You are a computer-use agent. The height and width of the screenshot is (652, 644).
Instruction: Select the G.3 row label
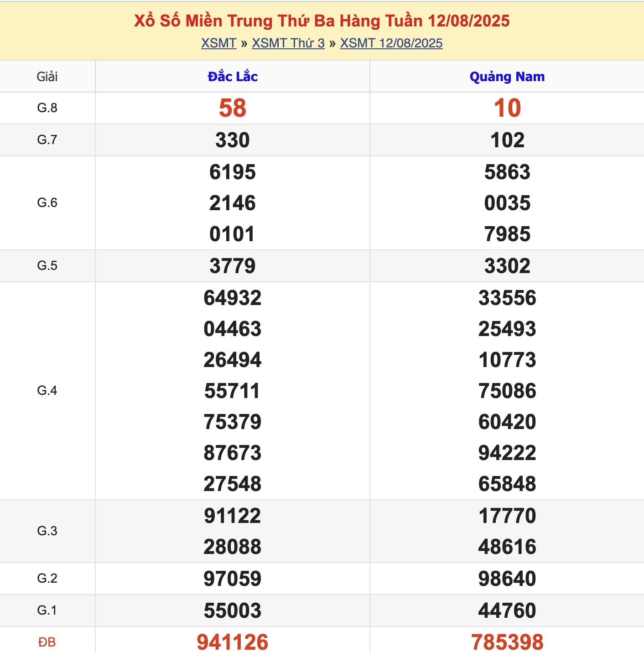coord(47,531)
